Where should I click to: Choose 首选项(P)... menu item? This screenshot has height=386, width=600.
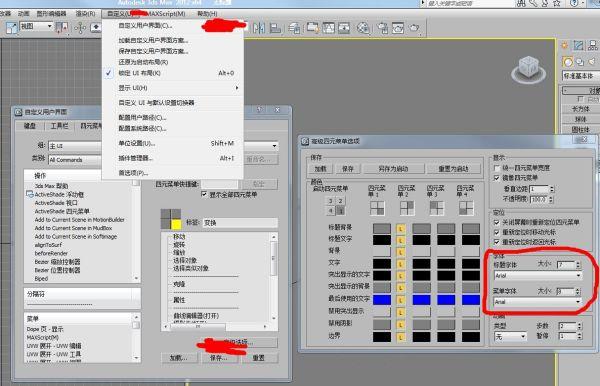pos(173,173)
